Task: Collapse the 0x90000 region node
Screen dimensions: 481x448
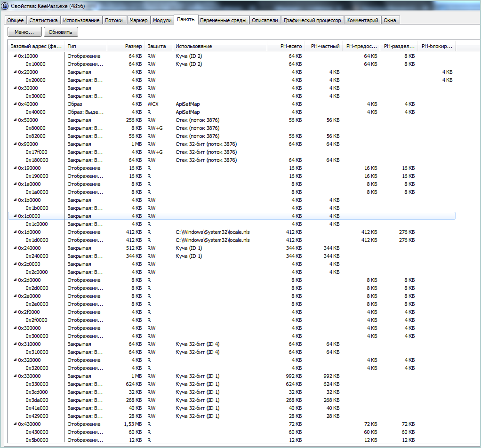Action: (x=15, y=144)
